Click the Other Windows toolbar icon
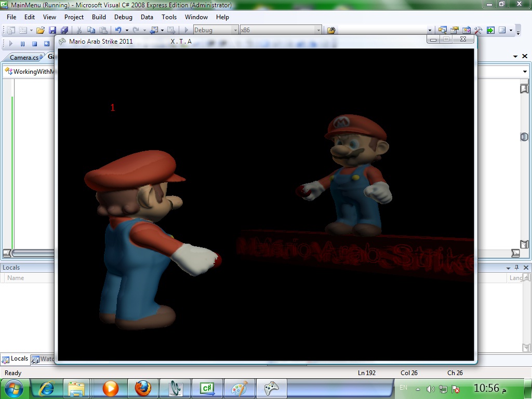 [502, 30]
